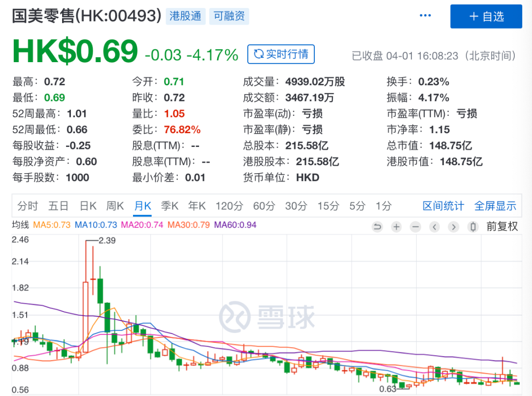Switch to the 周K chart tab
532x396 pixels.
tap(115, 206)
